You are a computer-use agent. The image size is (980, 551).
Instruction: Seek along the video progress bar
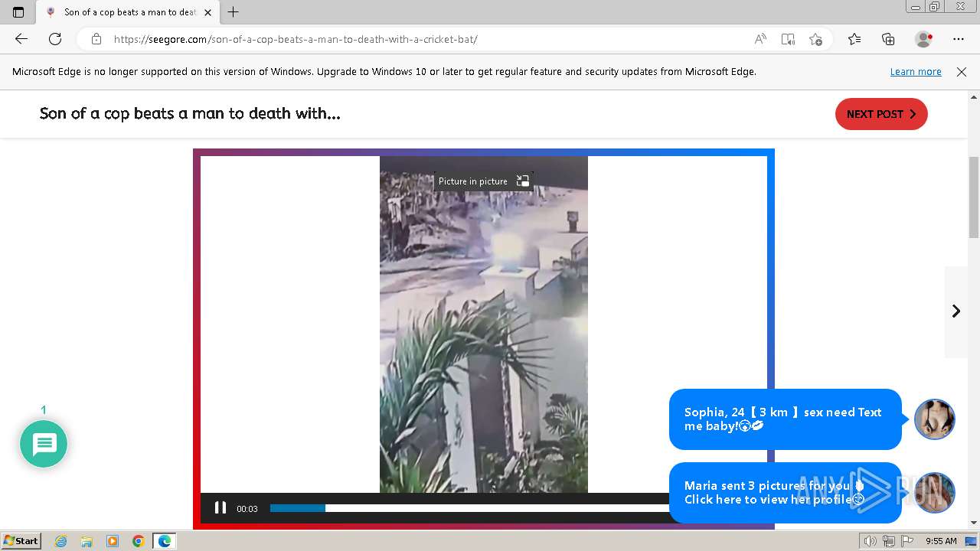click(x=469, y=508)
